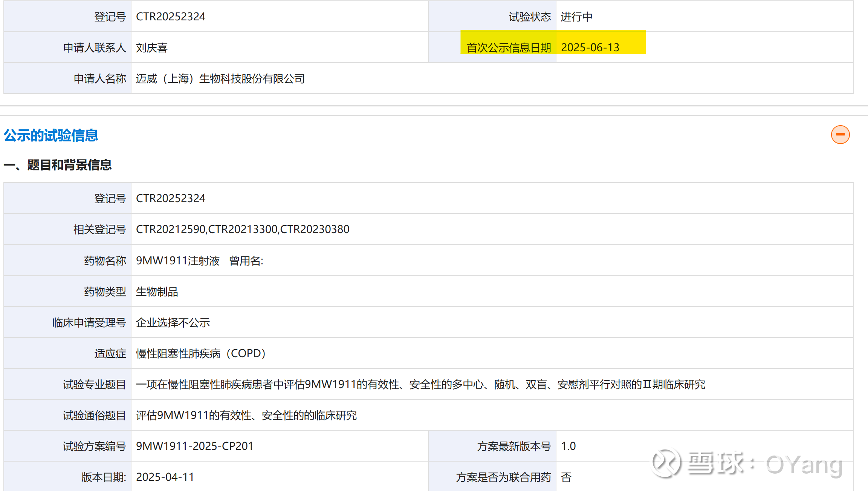Collapse the 公示的试验信息 section
The height and width of the screenshot is (491, 868).
click(x=840, y=135)
